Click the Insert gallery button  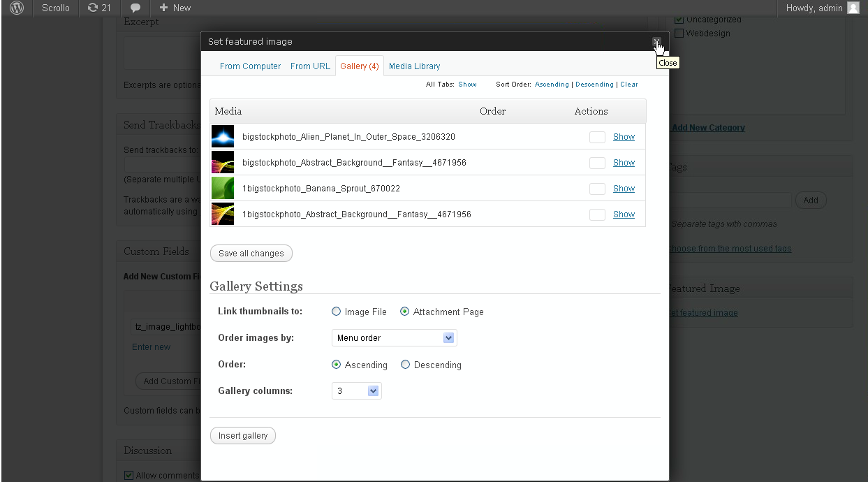point(243,436)
